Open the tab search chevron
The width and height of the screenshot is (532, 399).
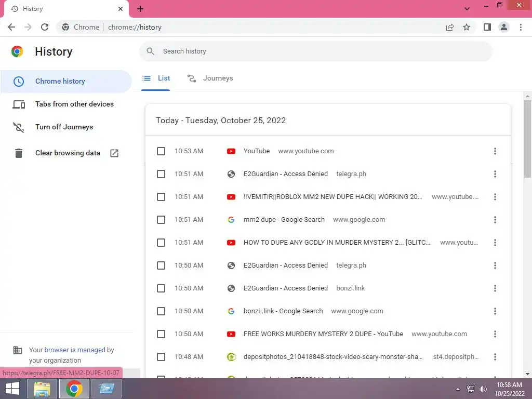[x=467, y=9]
